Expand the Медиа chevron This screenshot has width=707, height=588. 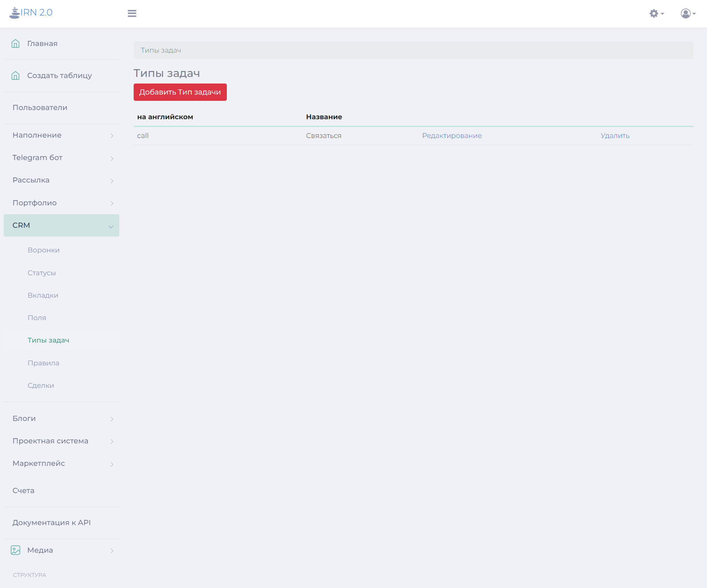[x=112, y=550]
